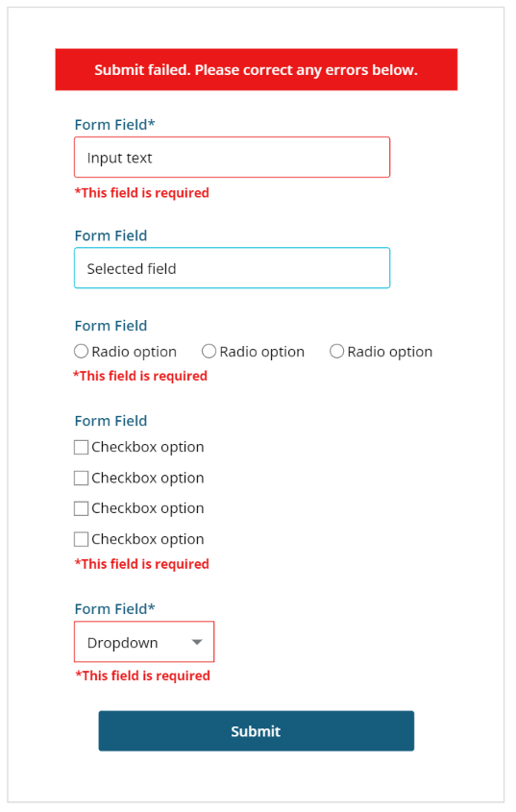Click Form Field* label above Dropdown
Screen dimensions: 516x812
[x=115, y=609]
